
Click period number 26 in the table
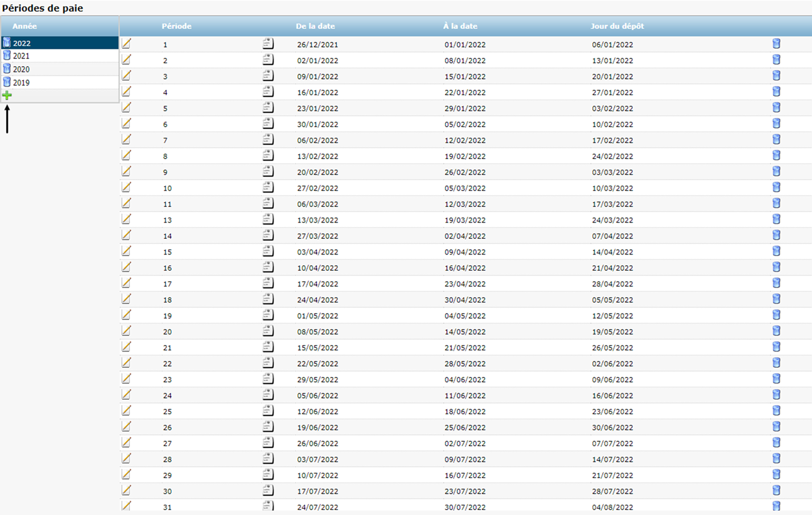(x=167, y=427)
